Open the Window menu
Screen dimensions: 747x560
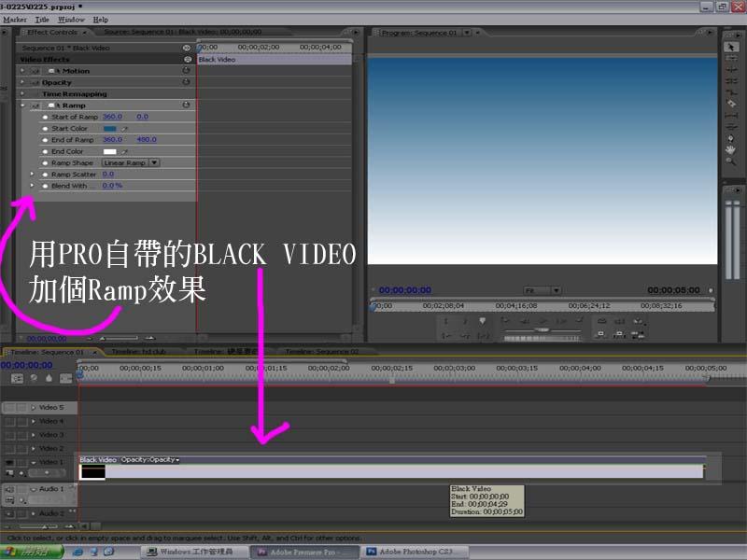71,20
